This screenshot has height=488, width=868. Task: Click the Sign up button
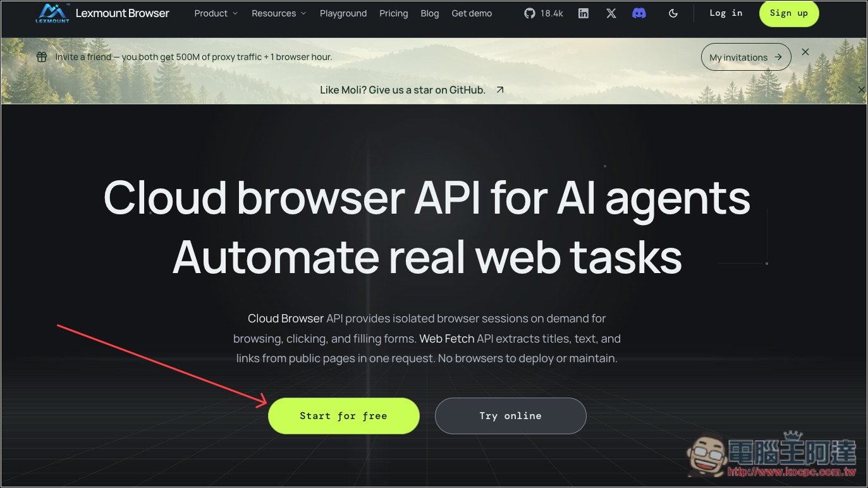[x=789, y=13]
